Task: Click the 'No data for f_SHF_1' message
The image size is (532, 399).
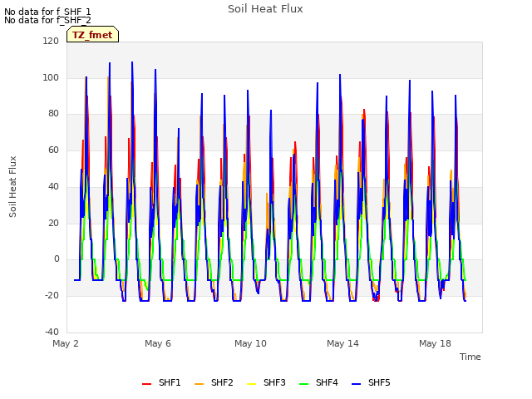Action: pyautogui.click(x=47, y=12)
